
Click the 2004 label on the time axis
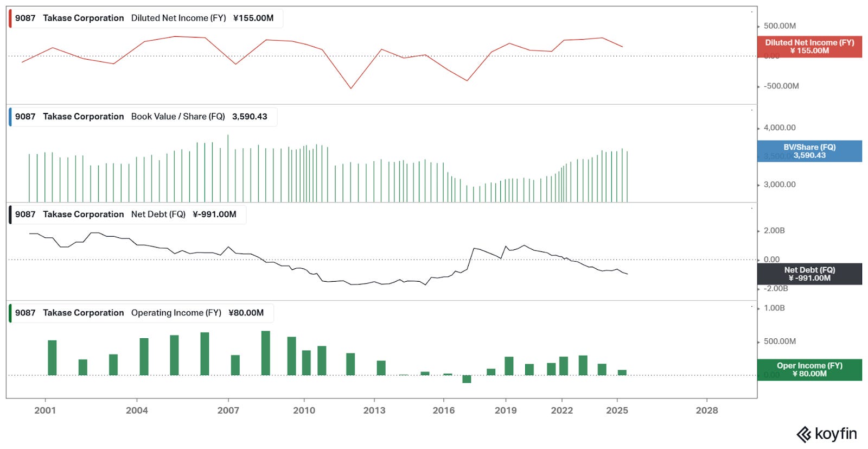[x=137, y=410]
